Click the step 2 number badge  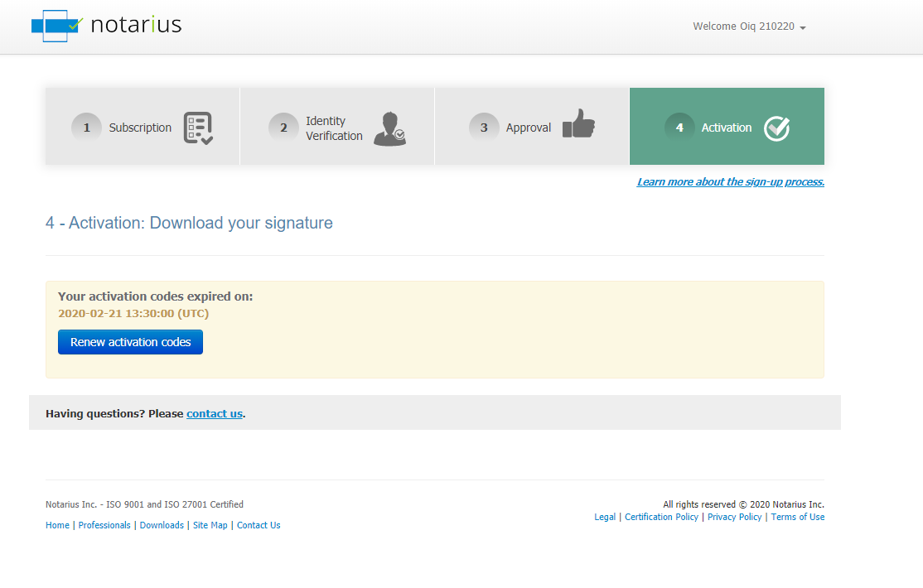pyautogui.click(x=283, y=128)
